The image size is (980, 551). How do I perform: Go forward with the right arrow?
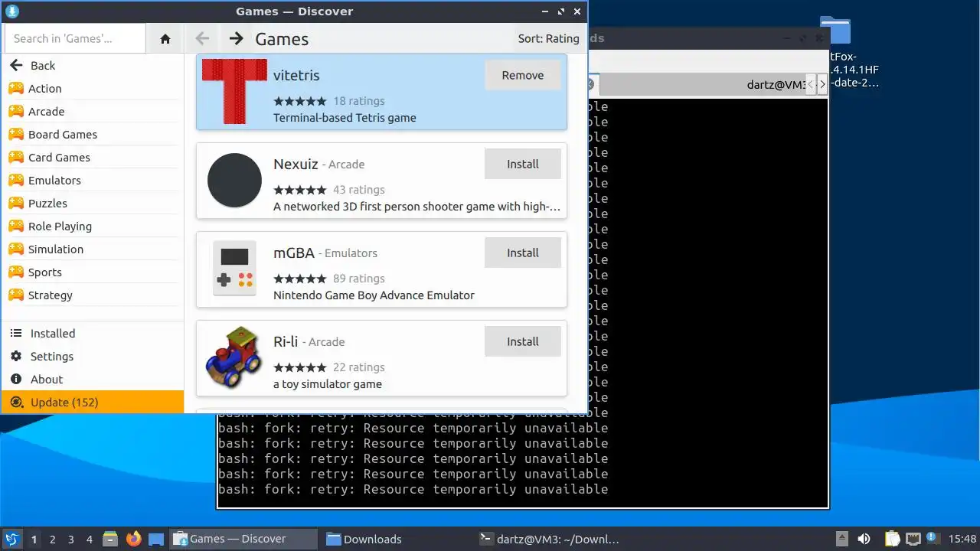point(237,38)
